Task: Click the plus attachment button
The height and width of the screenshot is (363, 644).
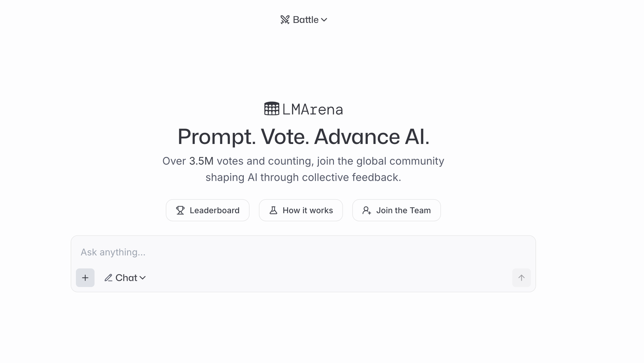Action: coord(85,278)
